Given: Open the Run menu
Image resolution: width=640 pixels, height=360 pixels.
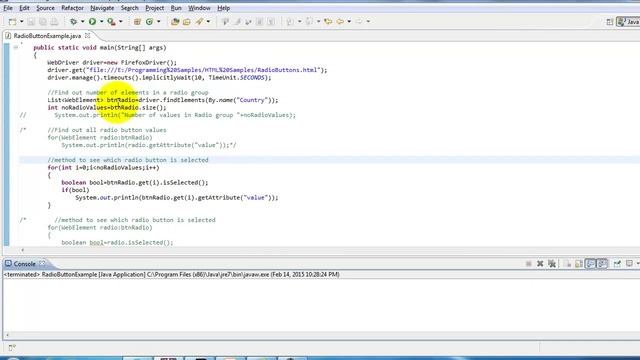Looking at the screenshot, I should pyautogui.click(x=176, y=8).
